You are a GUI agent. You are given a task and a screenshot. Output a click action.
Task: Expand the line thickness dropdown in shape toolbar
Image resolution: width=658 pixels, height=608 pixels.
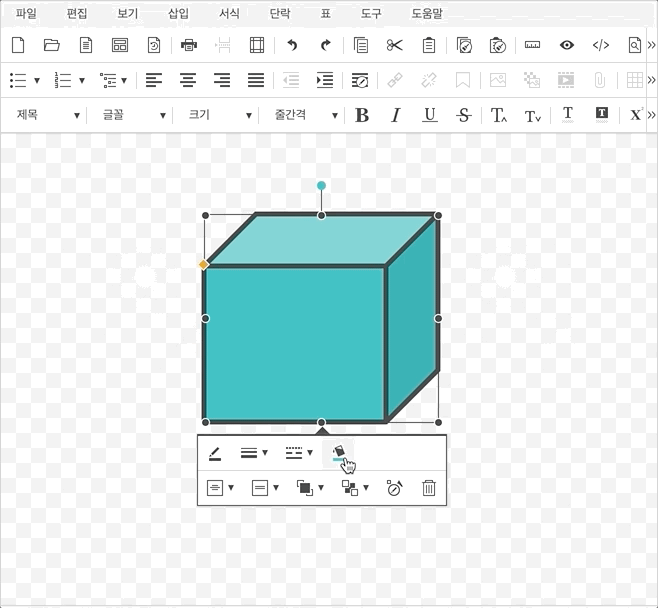pos(254,453)
